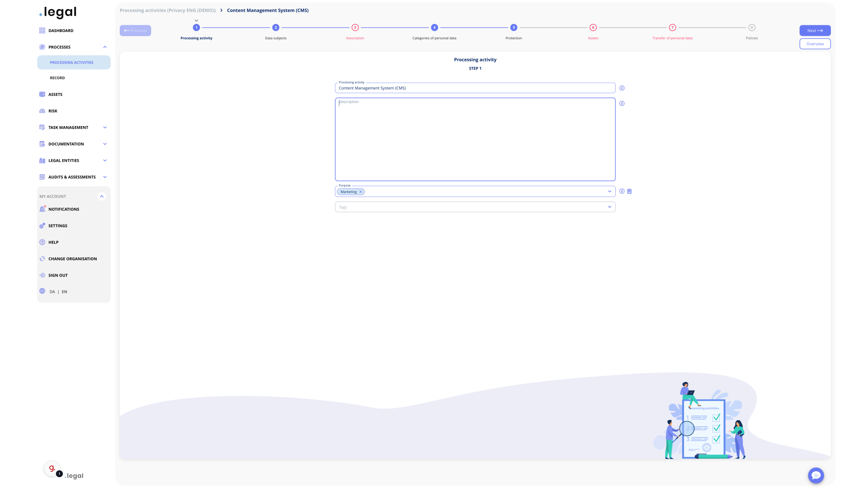Click the Audits & Assessments icon in sidebar
The width and height of the screenshot is (868, 488).
click(x=42, y=177)
